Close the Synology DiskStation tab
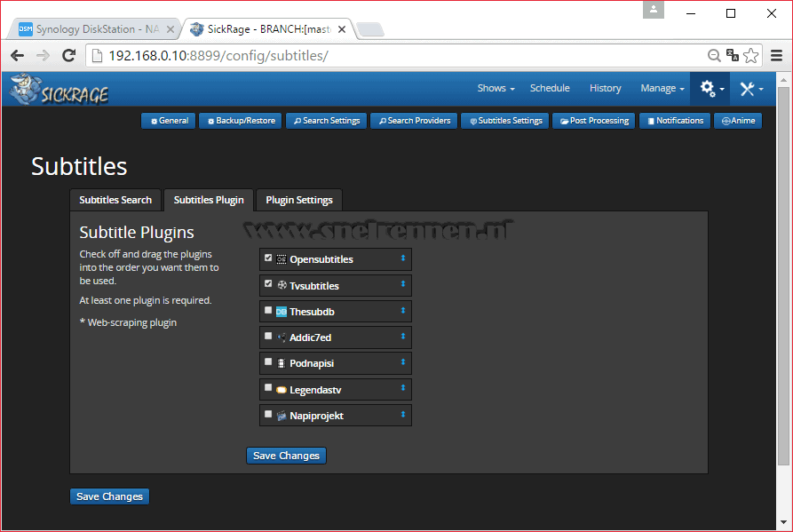 pyautogui.click(x=170, y=29)
